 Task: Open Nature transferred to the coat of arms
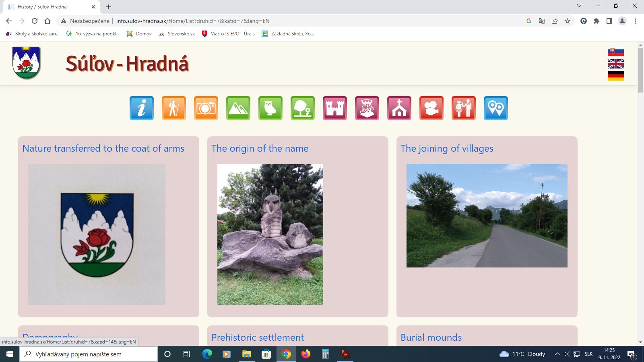[103, 148]
